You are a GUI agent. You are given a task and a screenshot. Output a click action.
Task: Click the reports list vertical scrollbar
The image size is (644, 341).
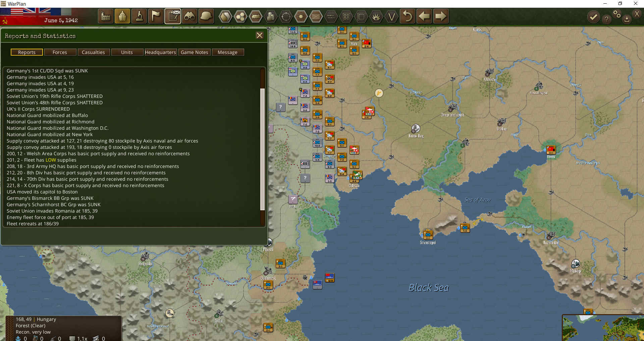click(x=262, y=149)
